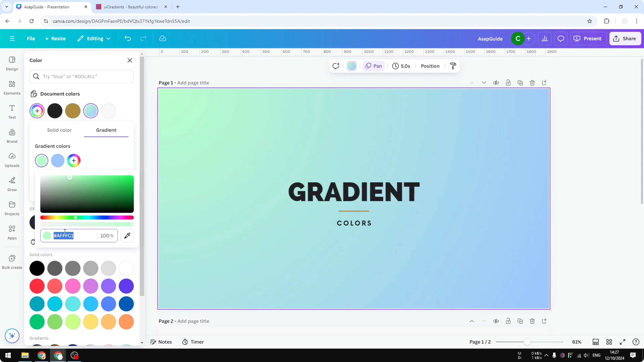Image resolution: width=644 pixels, height=362 pixels.
Task: Move Page 1 down with the chevron
Action: click(484, 83)
